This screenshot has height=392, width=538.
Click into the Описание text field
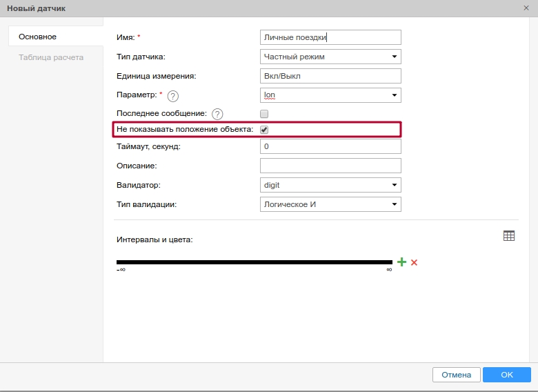pyautogui.click(x=330, y=166)
